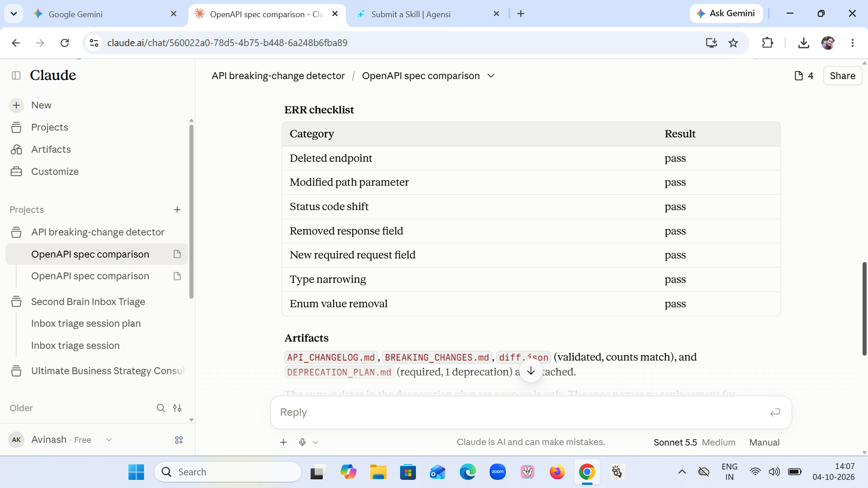The width and height of the screenshot is (868, 488).
Task: Collapse the Claude sidebar panel icon
Action: click(x=16, y=75)
